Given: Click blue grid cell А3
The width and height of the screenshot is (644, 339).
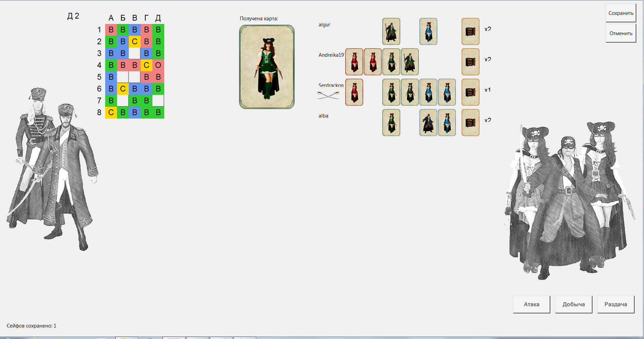Looking at the screenshot, I should click(x=111, y=53).
